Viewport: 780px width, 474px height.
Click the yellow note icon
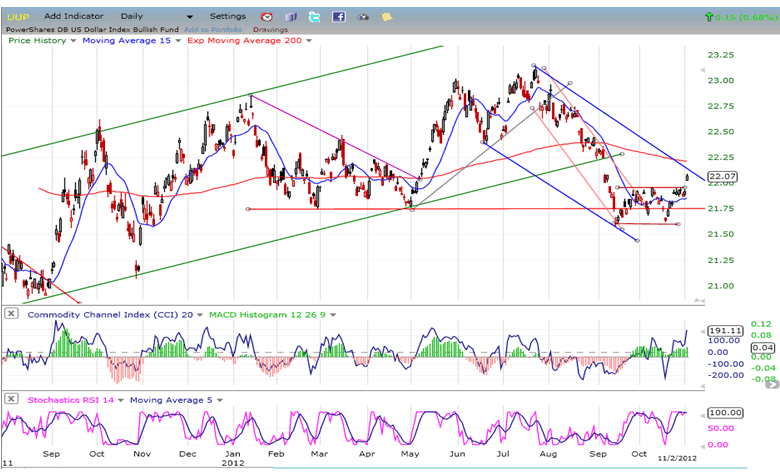pyautogui.click(x=385, y=17)
